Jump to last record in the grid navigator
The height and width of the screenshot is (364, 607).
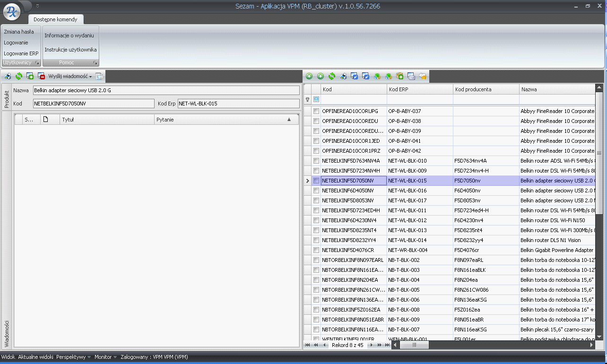coord(388,345)
